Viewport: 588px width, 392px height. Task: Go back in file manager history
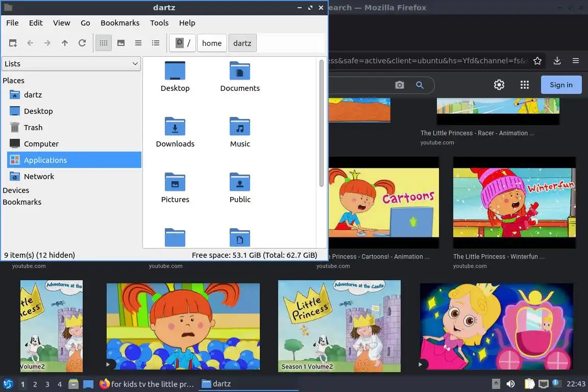[x=31, y=43]
